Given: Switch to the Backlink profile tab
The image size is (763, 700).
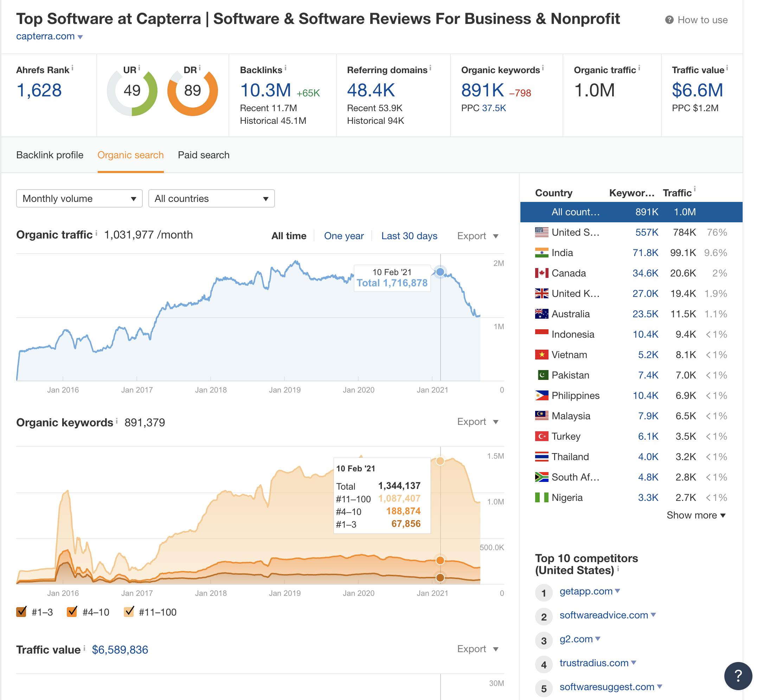Looking at the screenshot, I should coord(50,155).
